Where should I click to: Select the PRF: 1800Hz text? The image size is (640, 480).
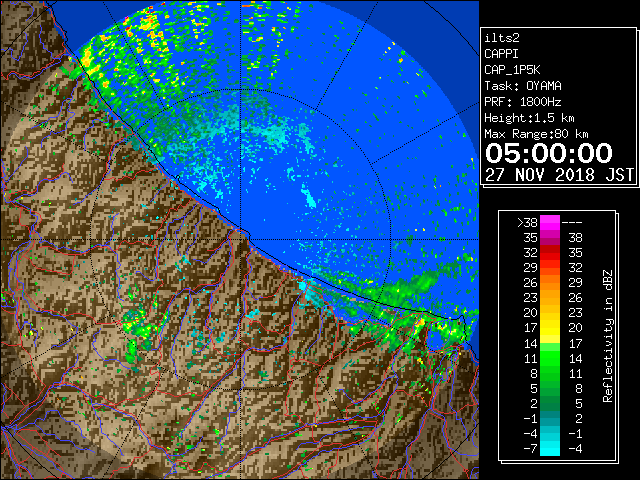pos(523,102)
